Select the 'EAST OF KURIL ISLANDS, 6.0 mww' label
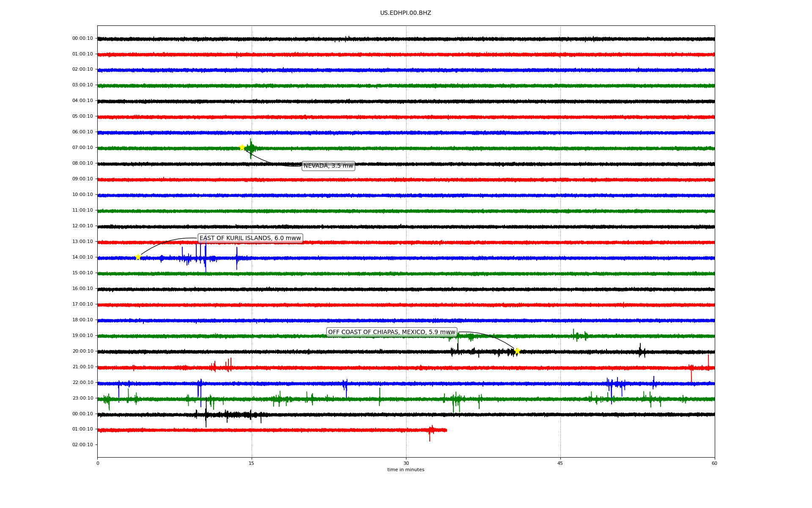The height and width of the screenshot is (508, 812). click(250, 238)
